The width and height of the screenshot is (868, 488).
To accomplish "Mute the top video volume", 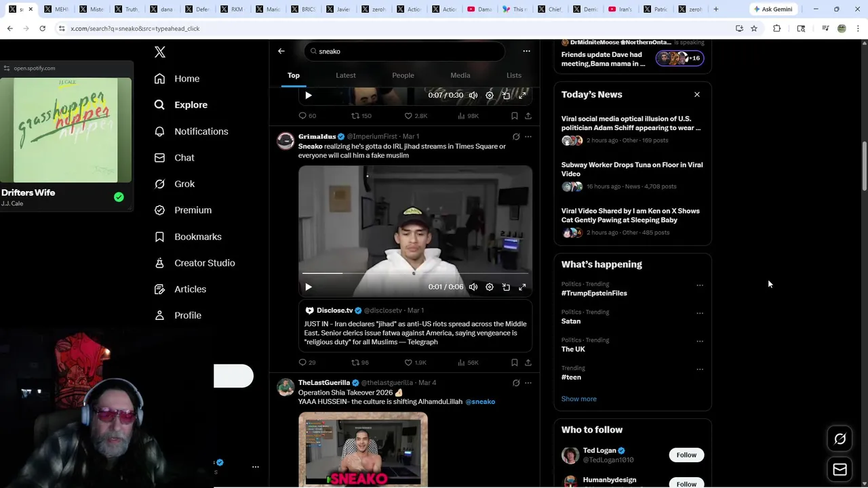I will [x=473, y=96].
